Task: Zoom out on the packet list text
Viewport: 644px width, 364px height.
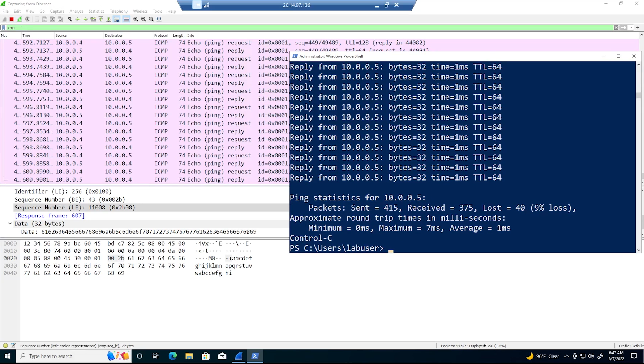Action: 143,19
